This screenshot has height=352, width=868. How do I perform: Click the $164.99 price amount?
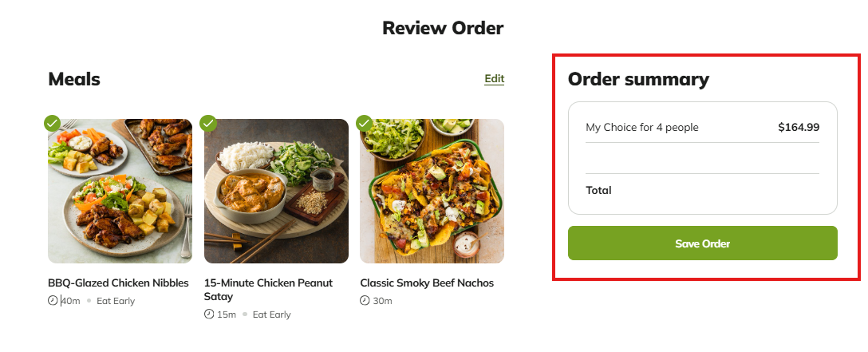coord(798,127)
